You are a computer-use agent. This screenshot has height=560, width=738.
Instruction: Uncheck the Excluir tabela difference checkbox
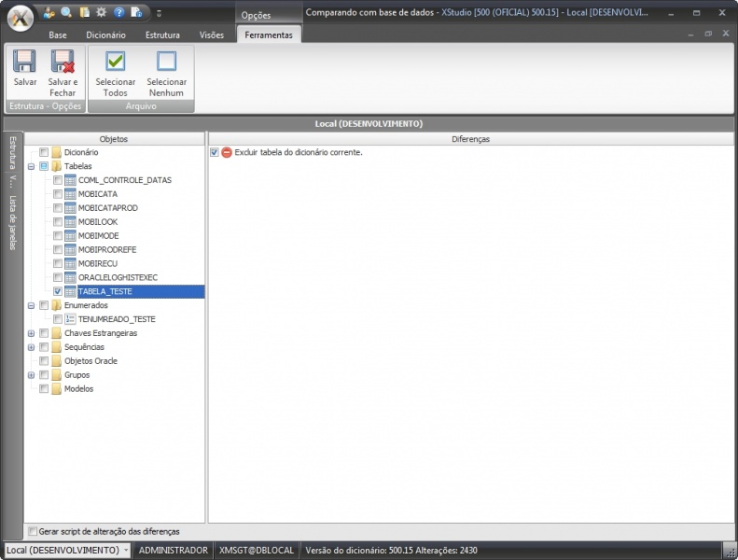(x=215, y=152)
